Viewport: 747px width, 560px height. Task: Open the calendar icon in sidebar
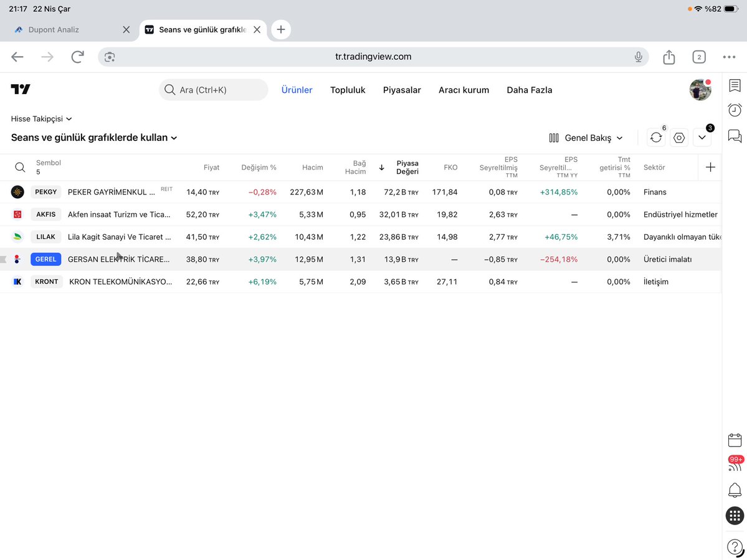(x=735, y=440)
